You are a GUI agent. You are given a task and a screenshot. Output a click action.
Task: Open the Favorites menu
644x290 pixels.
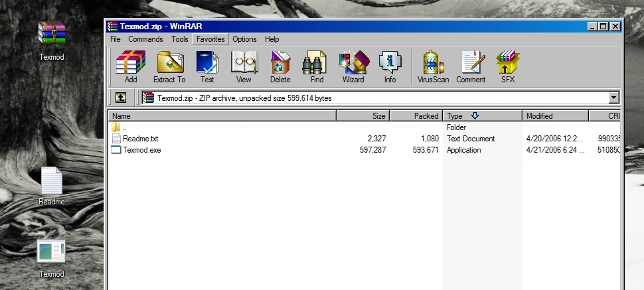[x=210, y=39]
